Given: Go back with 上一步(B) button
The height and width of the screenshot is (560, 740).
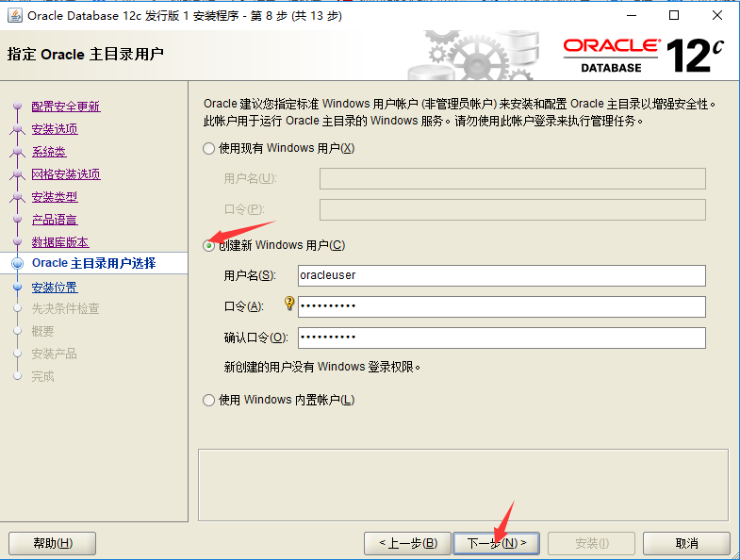Looking at the screenshot, I should pos(408,543).
